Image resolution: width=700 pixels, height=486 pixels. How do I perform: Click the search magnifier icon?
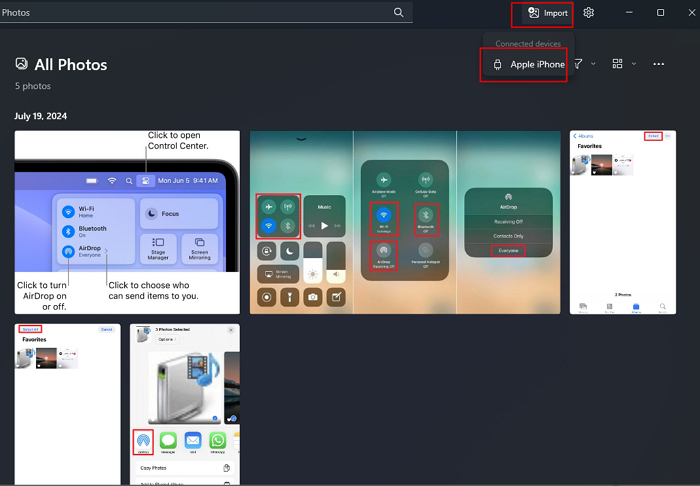pos(398,12)
